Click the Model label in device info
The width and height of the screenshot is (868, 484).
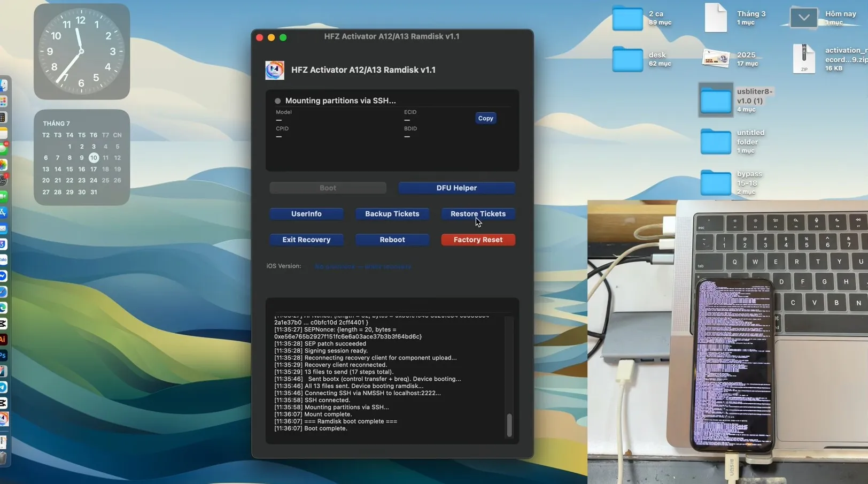click(283, 112)
